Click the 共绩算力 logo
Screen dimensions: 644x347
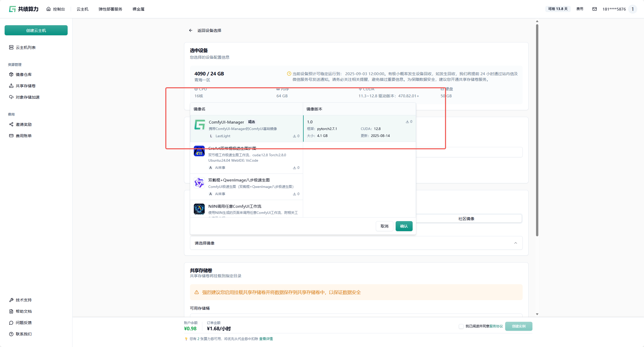[x=24, y=9]
